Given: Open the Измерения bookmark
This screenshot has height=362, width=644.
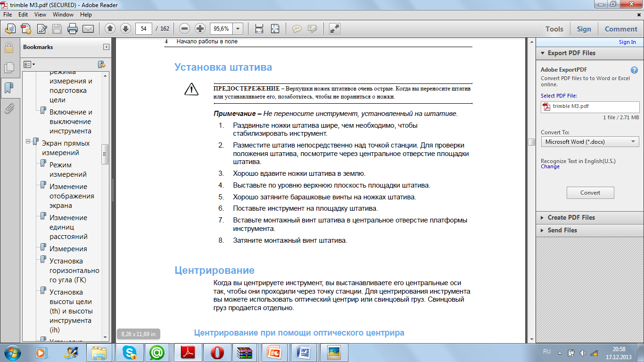Looking at the screenshot, I should [x=68, y=249].
